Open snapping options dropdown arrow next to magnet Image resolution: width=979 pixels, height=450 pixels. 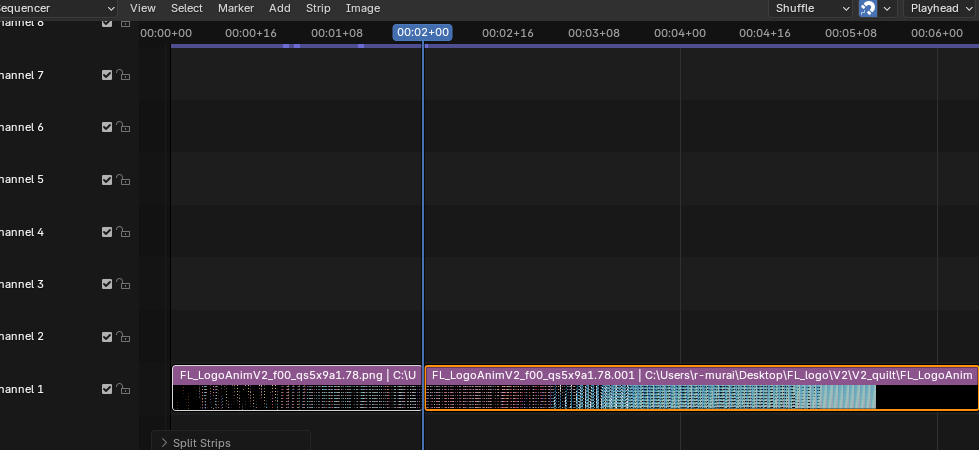click(x=887, y=8)
